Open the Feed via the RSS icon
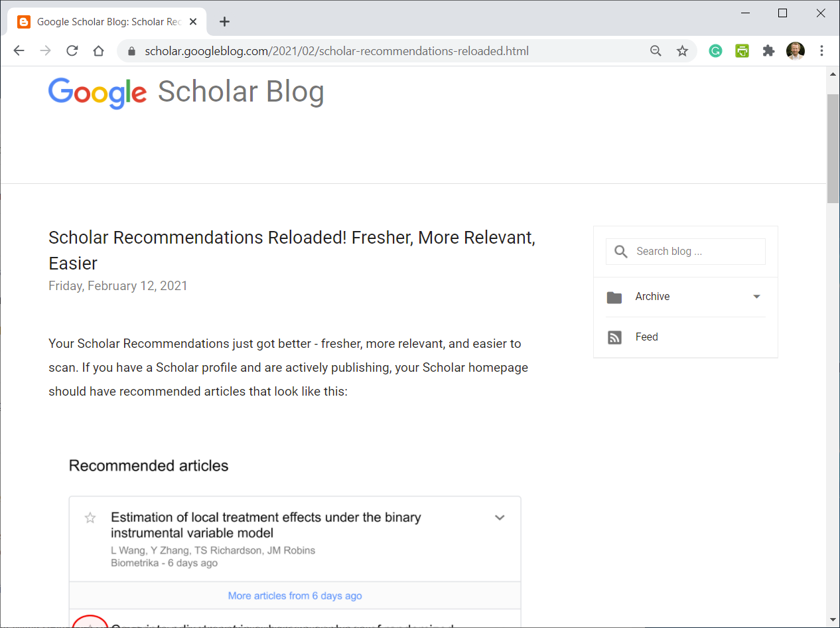 coord(614,337)
